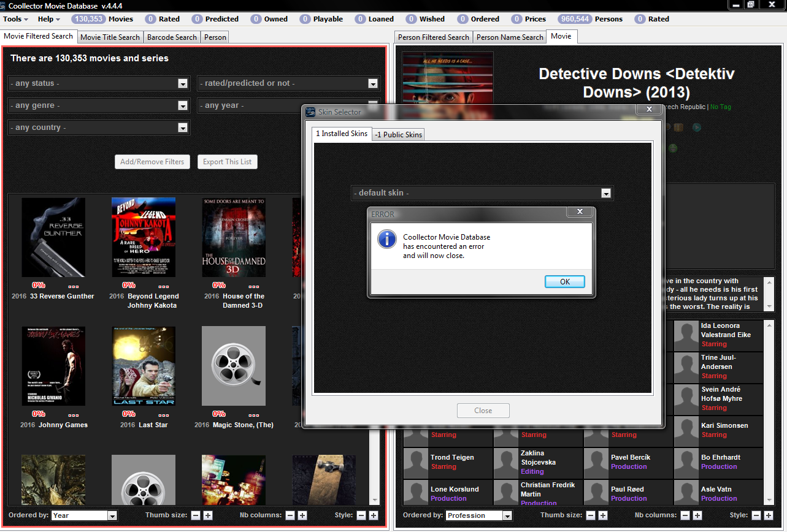The image size is (787, 532).
Task: Click Style minus in the movie list panel
Action: coord(361,515)
